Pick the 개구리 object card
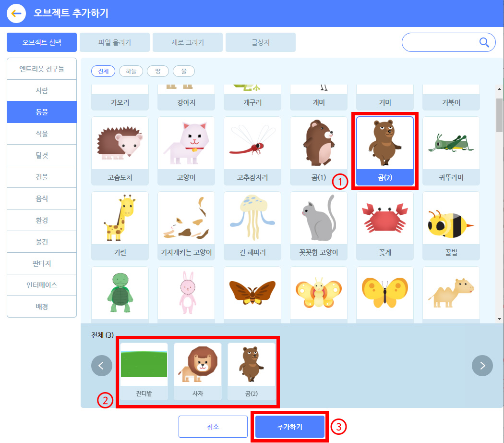504x443 pixels. point(252,98)
